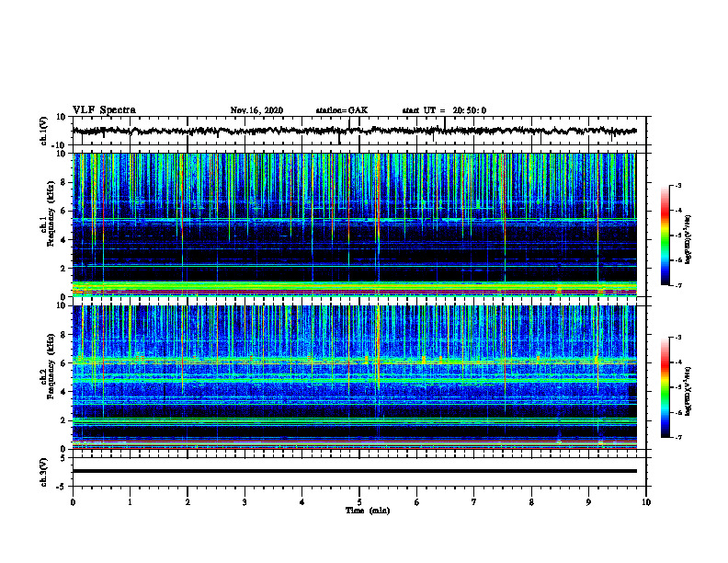Image resolution: width=728 pixels, height=563 pixels.
Task: Click the ch.1 spectrogram panel
Action: click(355, 224)
